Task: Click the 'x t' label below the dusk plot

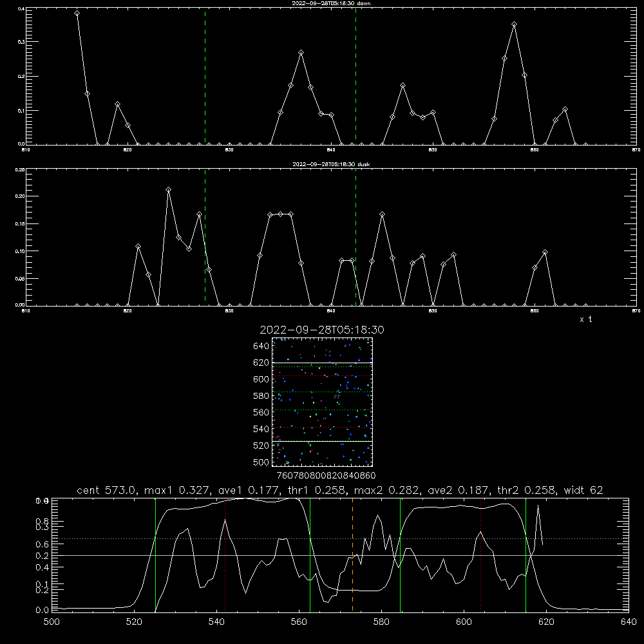Action: [586, 319]
